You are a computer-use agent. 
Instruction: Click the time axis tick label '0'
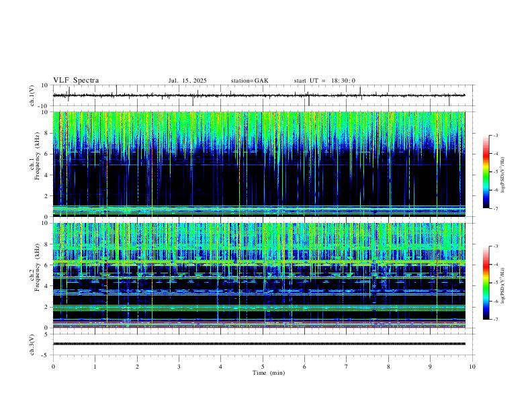[53, 367]
